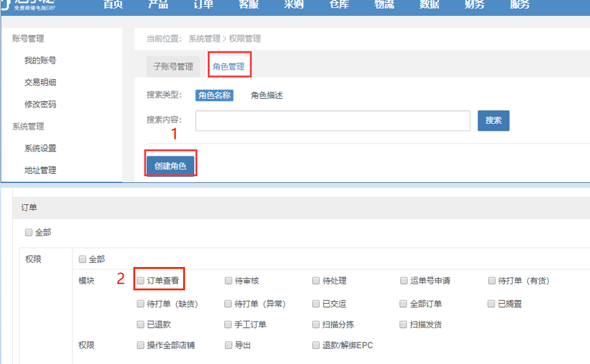The width and height of the screenshot is (590, 364).
Task: Click the 系统管理 breadcrumb link
Action: coord(204,38)
